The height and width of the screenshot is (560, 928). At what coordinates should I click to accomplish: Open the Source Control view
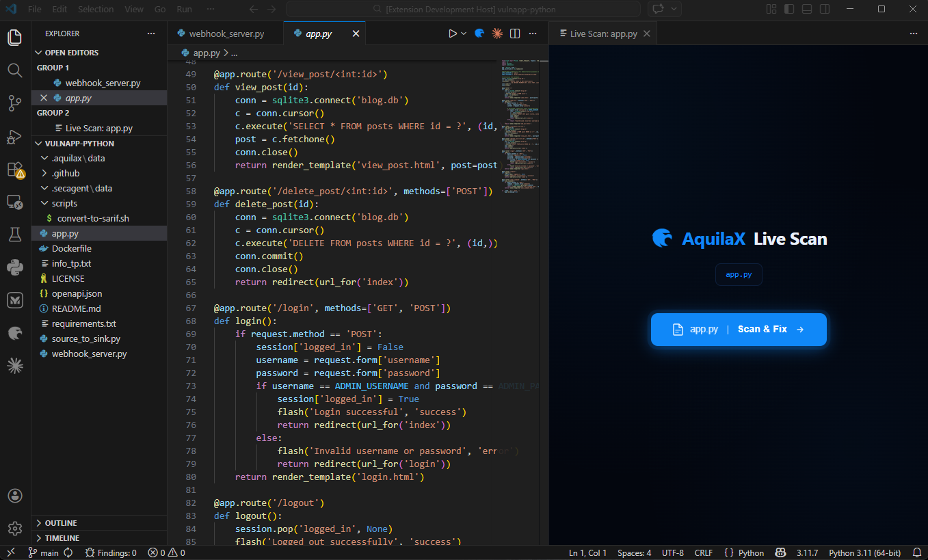tap(14, 103)
